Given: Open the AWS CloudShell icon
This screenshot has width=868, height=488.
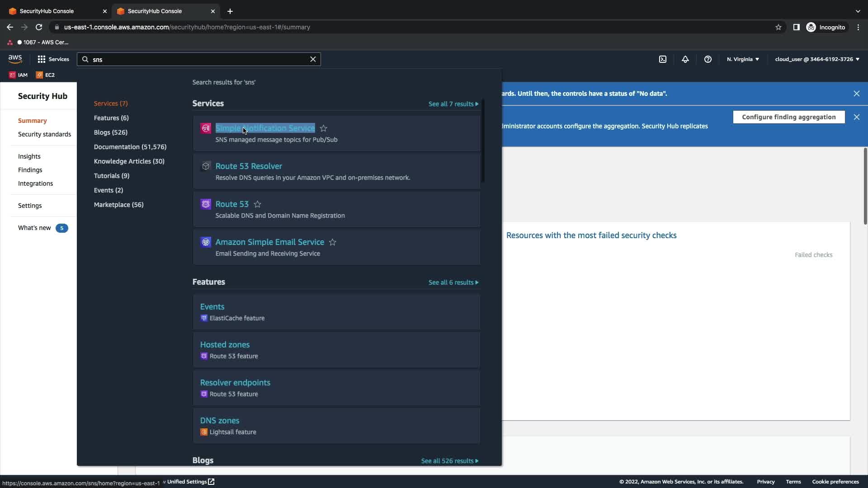Looking at the screenshot, I should pos(662,59).
